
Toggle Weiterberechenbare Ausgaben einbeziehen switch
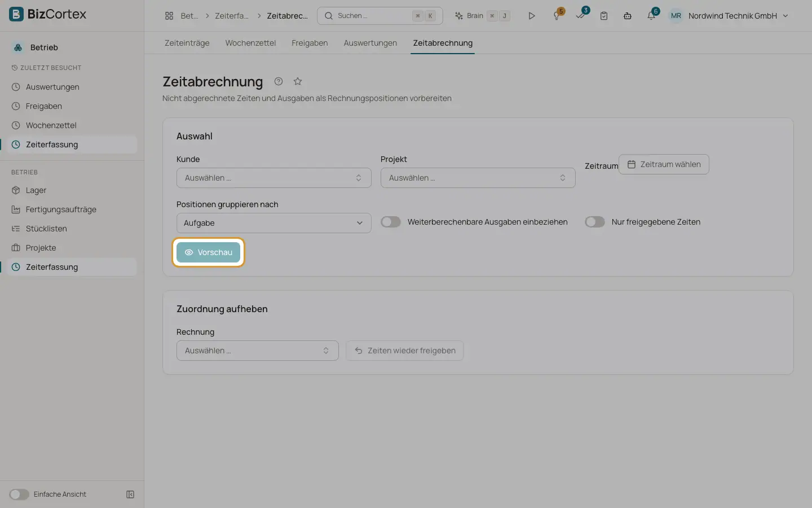[391, 222]
